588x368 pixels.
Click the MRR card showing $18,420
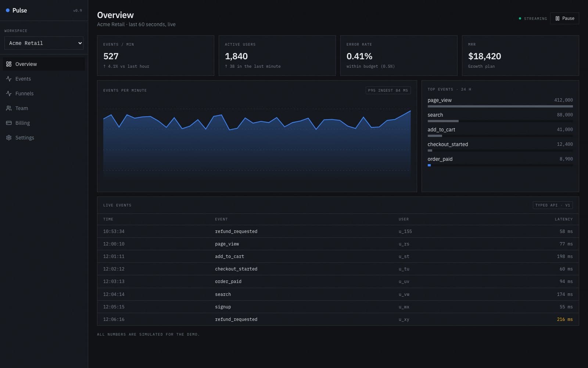[520, 56]
